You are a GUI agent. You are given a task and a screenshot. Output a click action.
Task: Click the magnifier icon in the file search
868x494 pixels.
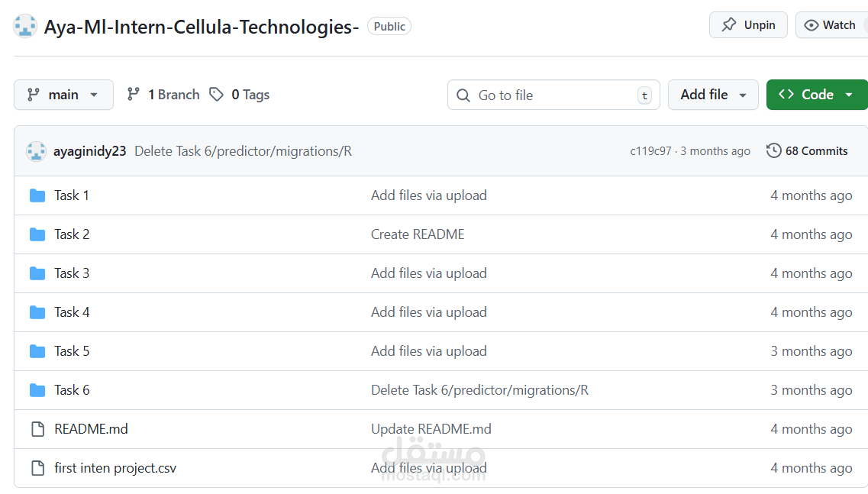pos(463,95)
